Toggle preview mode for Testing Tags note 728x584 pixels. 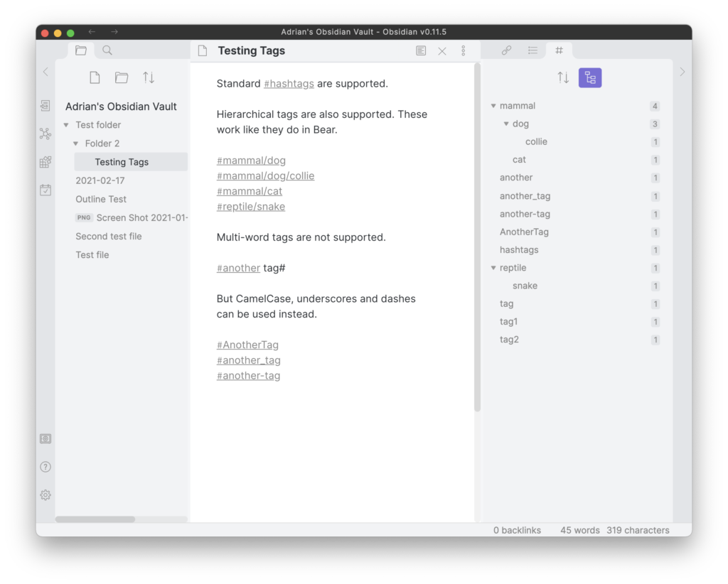coord(421,51)
